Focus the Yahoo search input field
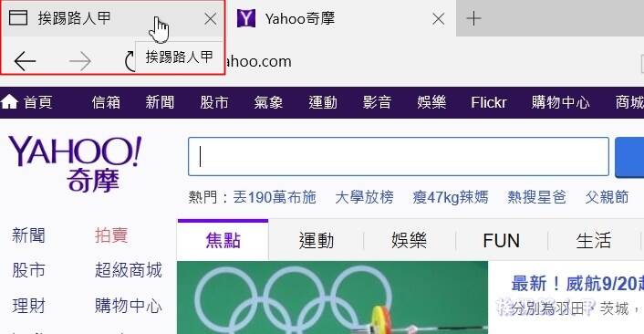This screenshot has width=644, height=334. click(399, 157)
